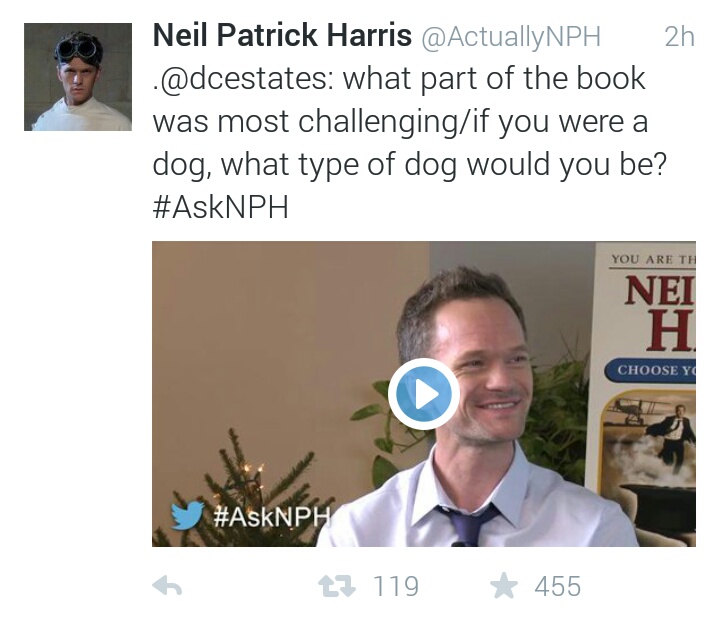Click the 2h timestamp

[x=679, y=36]
